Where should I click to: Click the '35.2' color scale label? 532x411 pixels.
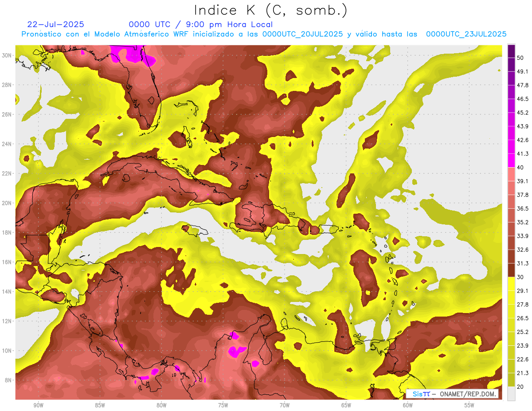tap(522, 222)
